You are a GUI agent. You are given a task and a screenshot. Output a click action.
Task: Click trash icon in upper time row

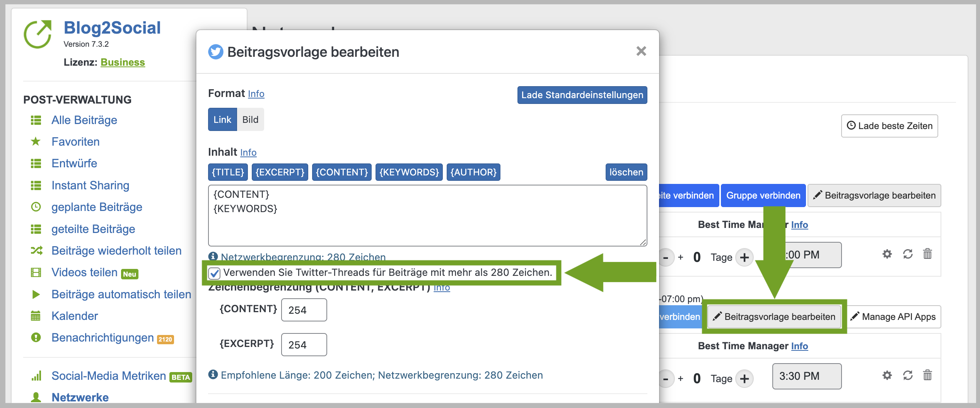pyautogui.click(x=927, y=254)
